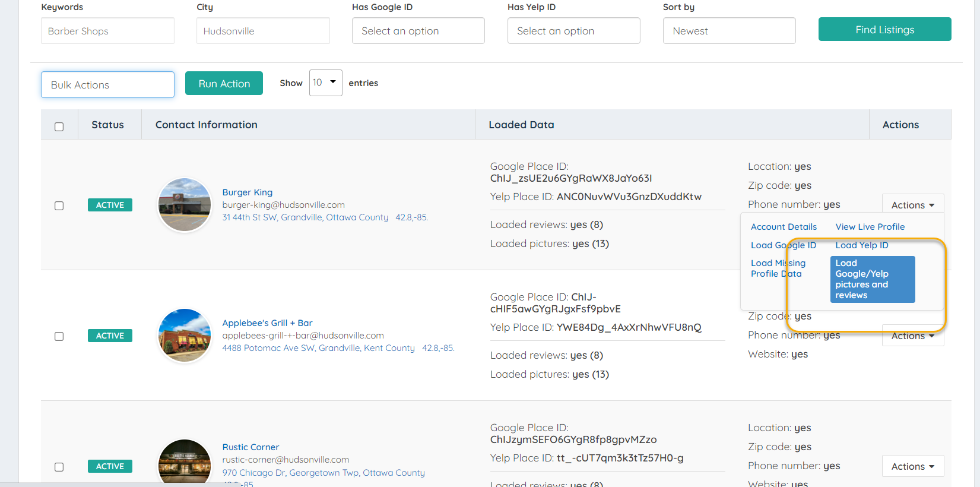
Task: Select the Rustic Corner row checkbox
Action: tap(59, 467)
